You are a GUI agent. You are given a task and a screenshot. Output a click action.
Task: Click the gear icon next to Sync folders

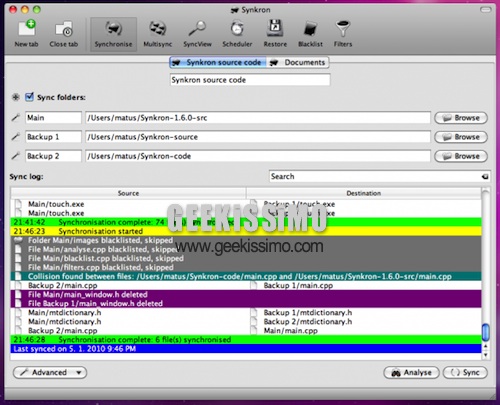click(16, 97)
